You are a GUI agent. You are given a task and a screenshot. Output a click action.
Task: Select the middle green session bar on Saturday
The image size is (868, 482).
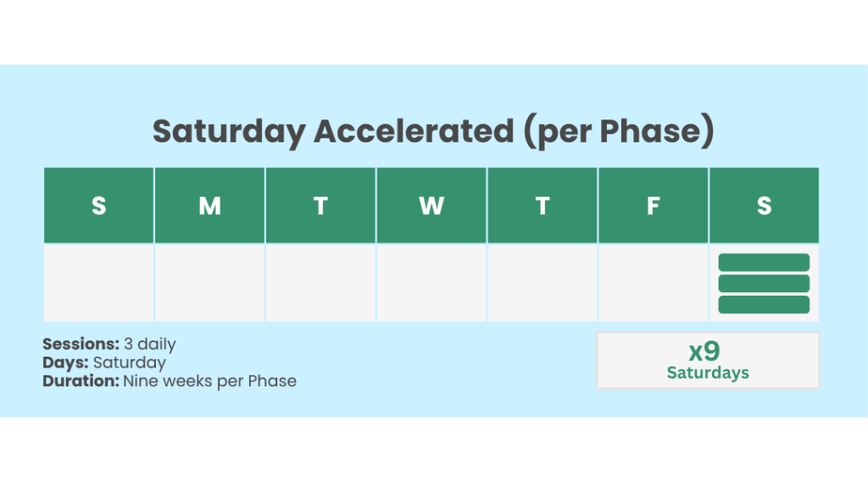(764, 283)
